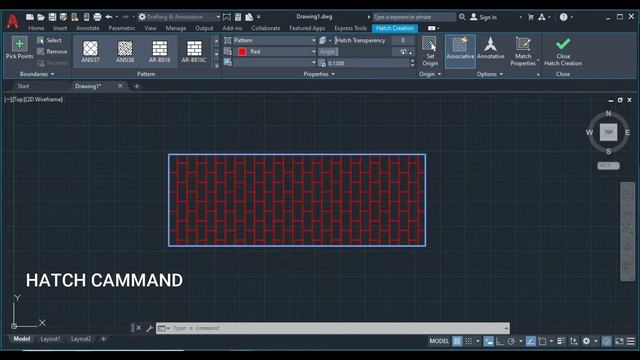The image size is (640, 360).
Task: Choose the AR-B816 brick pattern
Action: point(160,51)
